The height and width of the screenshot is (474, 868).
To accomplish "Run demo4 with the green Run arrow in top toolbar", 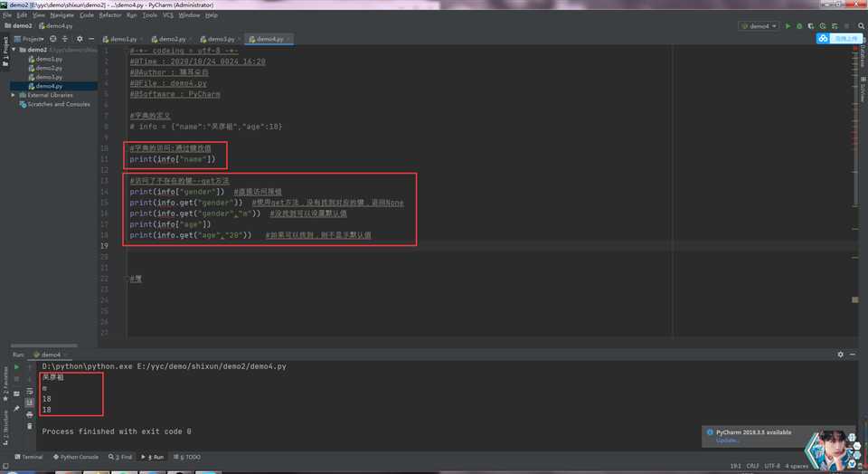I will 788,26.
